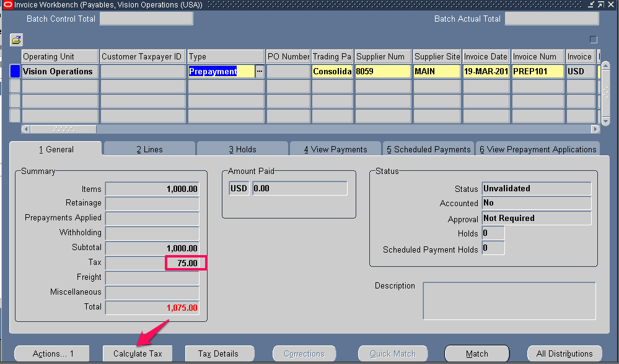Open the Lines tab

click(x=149, y=149)
